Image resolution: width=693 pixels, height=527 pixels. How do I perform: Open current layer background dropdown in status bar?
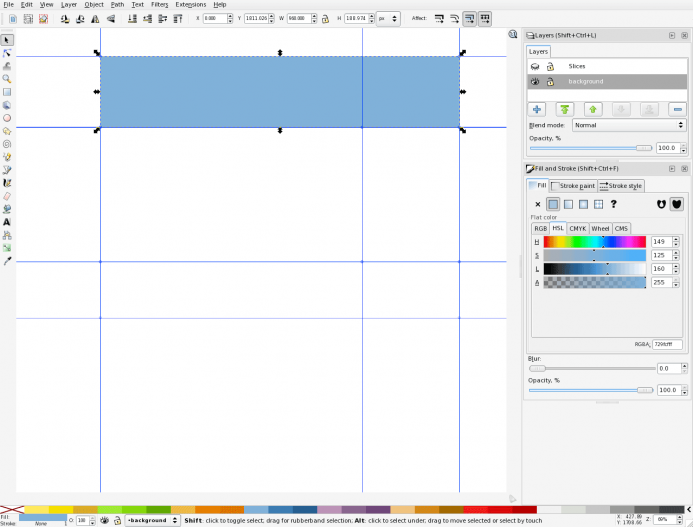pyautogui.click(x=152, y=520)
